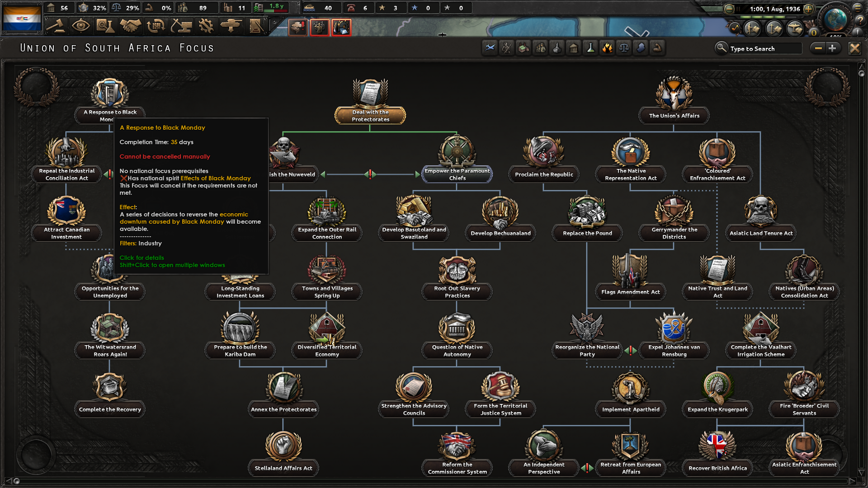Image resolution: width=868 pixels, height=488 pixels.
Task: Select Complete the Recovery focus
Action: [x=110, y=394]
